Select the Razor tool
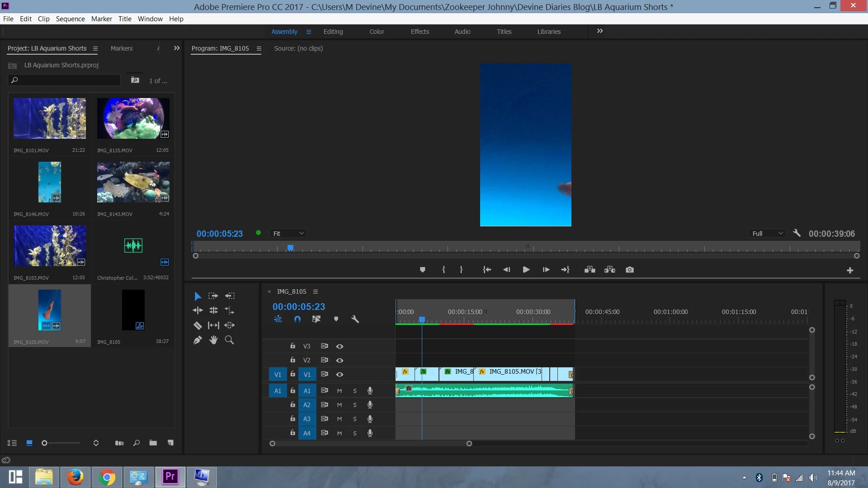The image size is (868, 488). pos(198,325)
